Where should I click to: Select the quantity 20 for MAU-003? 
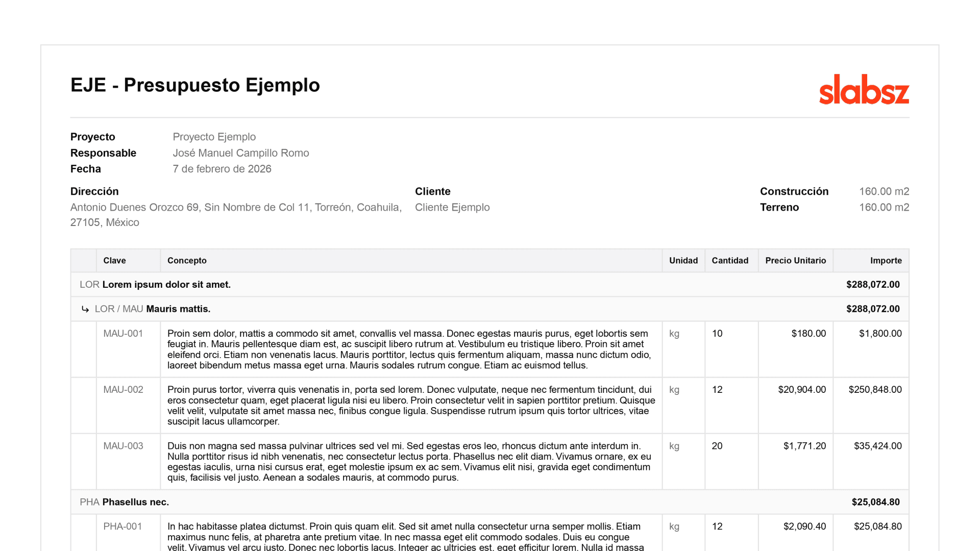coord(717,445)
